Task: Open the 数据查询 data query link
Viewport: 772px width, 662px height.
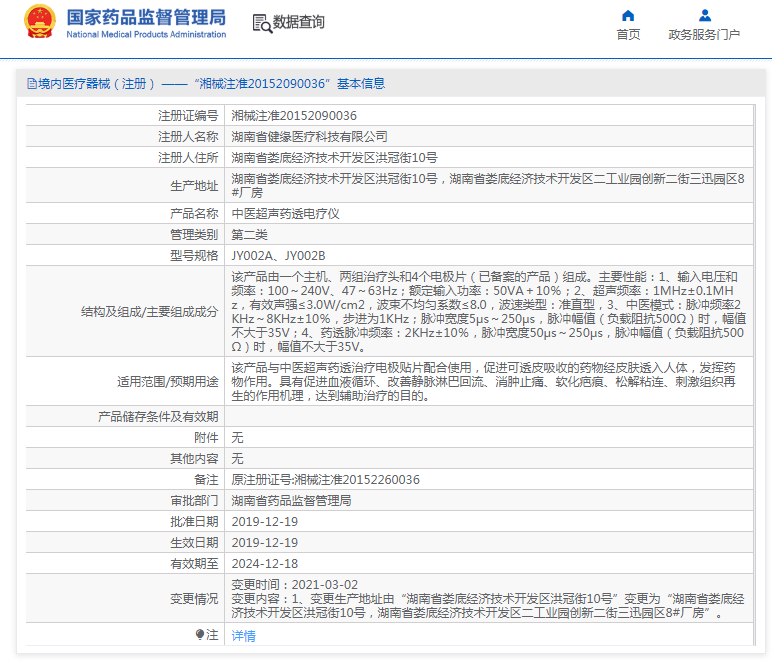Action: (x=298, y=22)
